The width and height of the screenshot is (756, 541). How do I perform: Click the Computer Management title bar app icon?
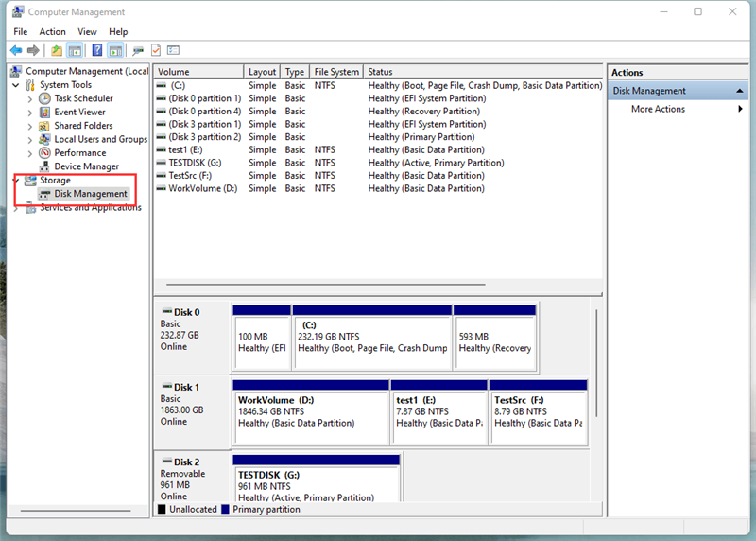(x=18, y=11)
